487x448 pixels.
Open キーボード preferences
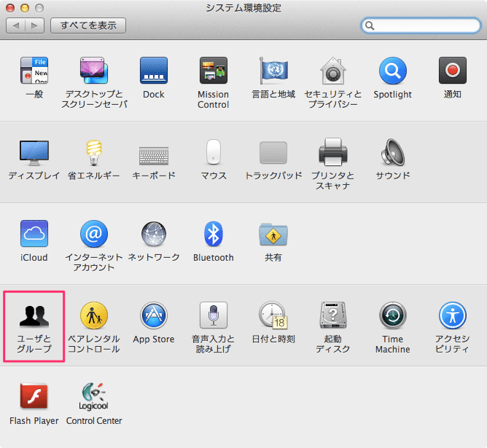154,155
